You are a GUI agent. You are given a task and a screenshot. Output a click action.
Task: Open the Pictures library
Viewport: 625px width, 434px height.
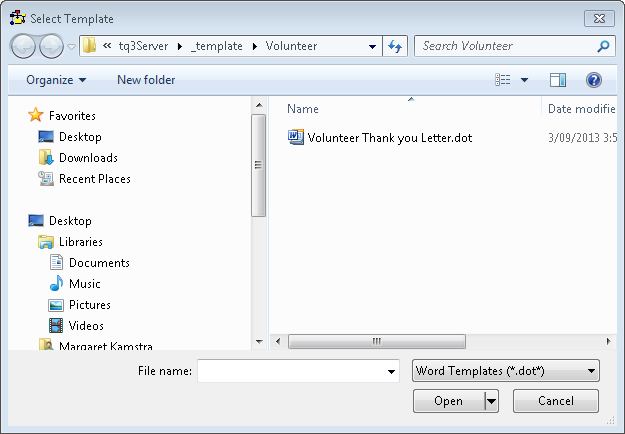click(x=89, y=305)
